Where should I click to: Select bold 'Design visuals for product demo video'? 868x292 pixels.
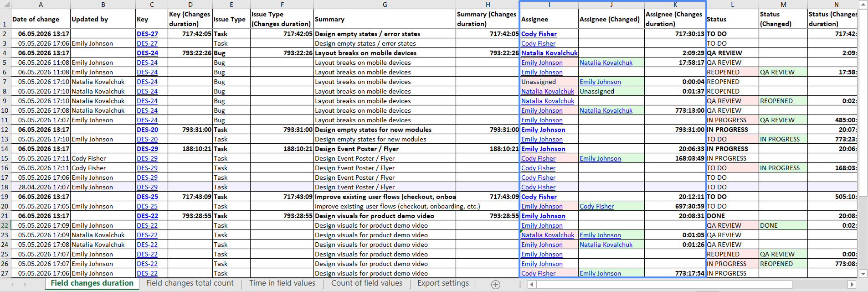(x=385, y=216)
